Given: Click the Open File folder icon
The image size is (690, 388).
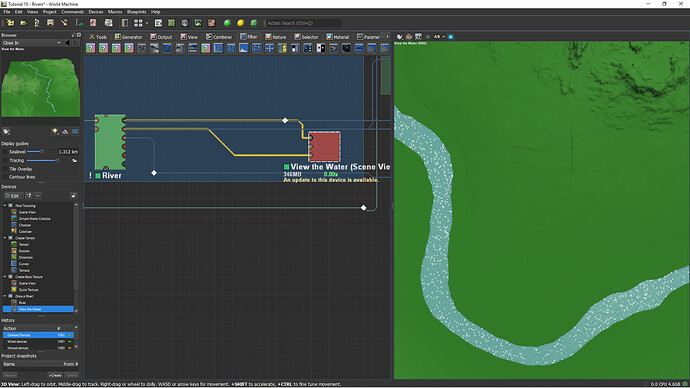Looking at the screenshot, I should click(x=23, y=23).
